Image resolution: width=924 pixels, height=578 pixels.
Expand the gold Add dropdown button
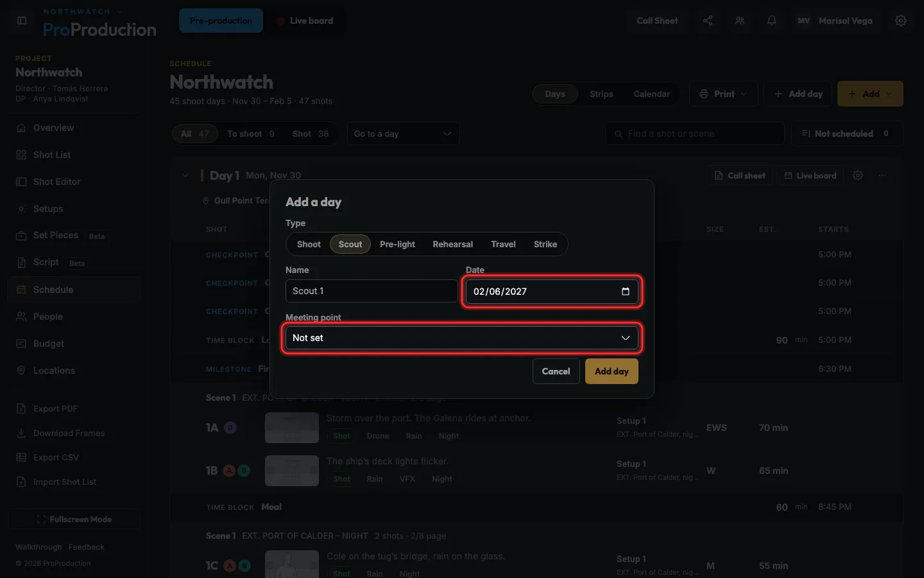870,94
